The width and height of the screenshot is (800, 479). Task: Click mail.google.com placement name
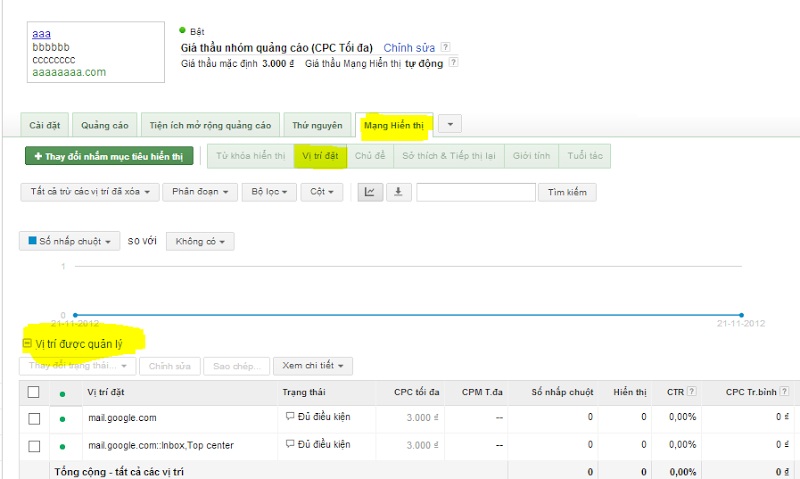[x=122, y=418]
